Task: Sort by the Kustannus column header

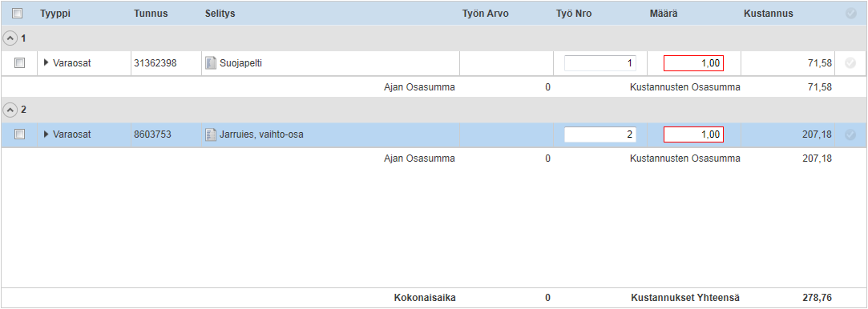Action: tap(769, 14)
